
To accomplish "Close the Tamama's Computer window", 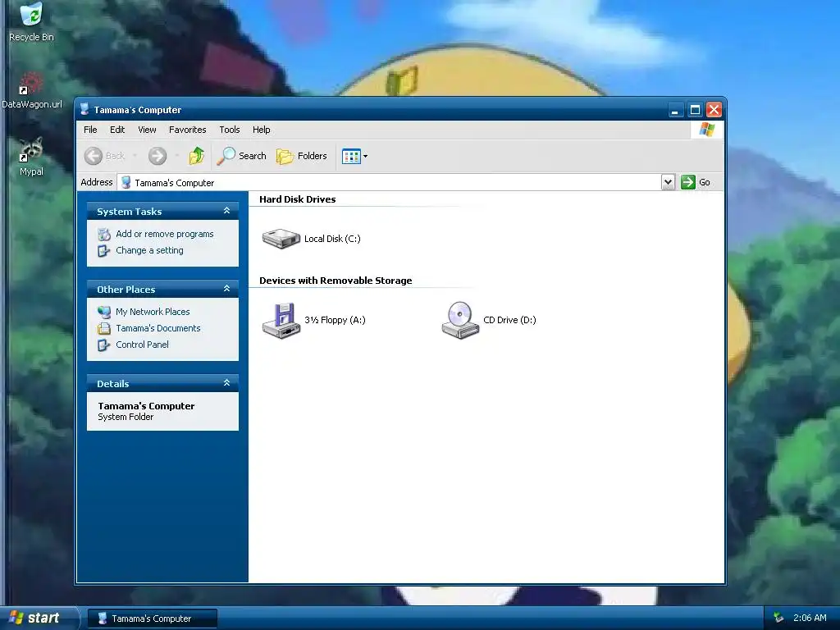I will coord(714,110).
